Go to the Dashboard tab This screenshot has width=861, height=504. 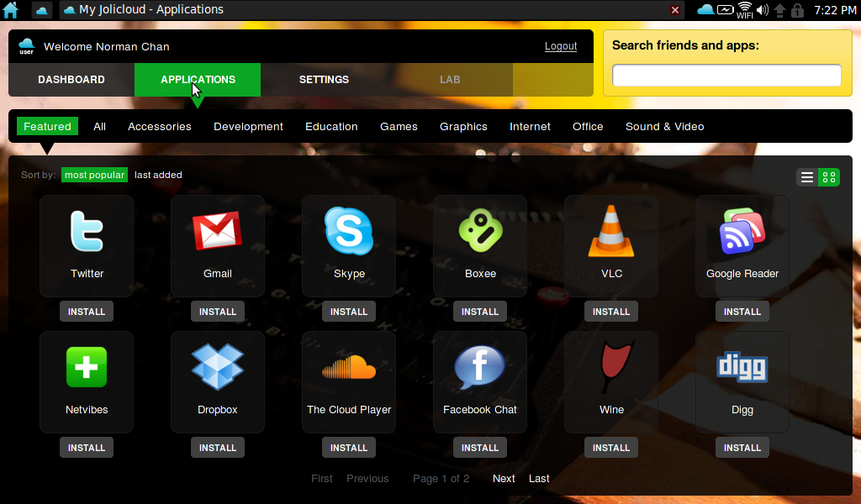pos(71,80)
